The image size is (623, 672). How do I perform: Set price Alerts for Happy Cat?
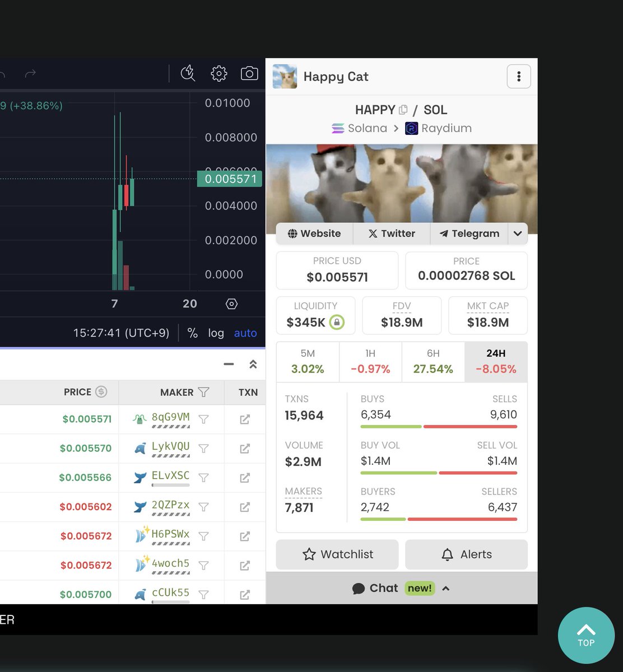pos(466,554)
